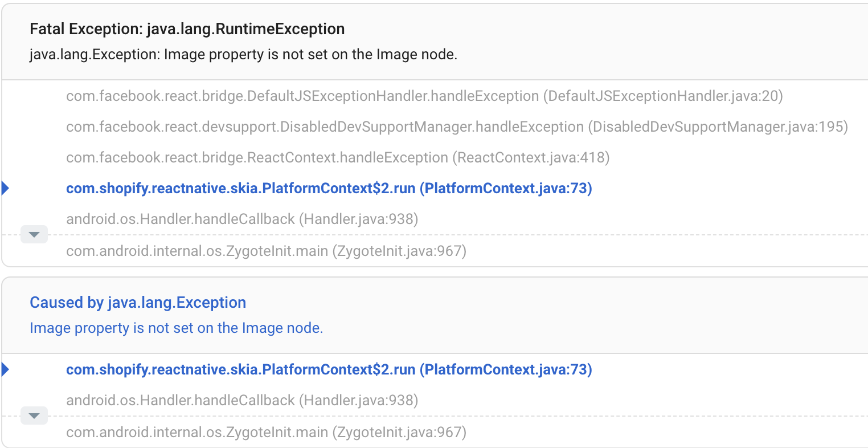
Task: Open PlatformContext$2.run frame under Caused by
Action: 329,369
